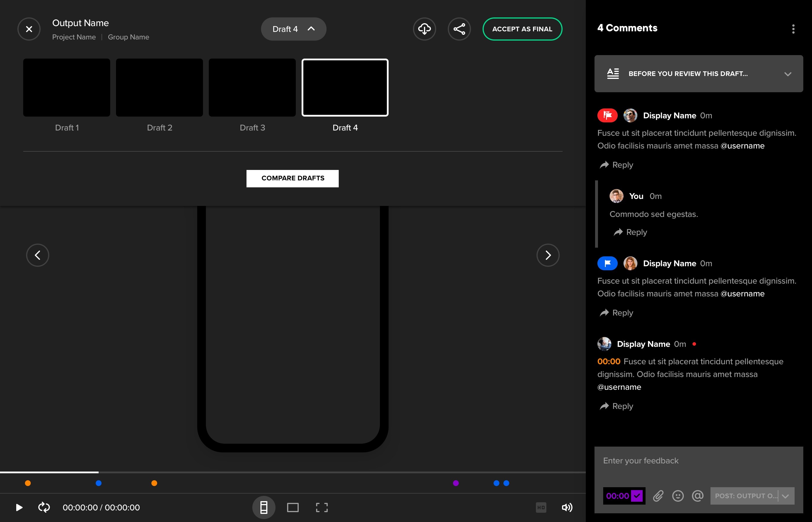Open the share icon
This screenshot has width=812, height=522.
459,29
